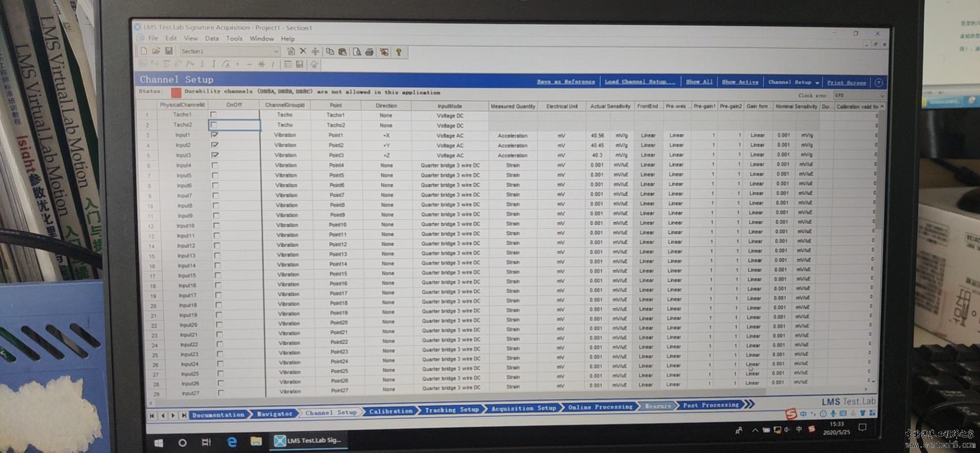Screen dimensions: 980x453
Task: Open the Channel Setup dropdown in blue header
Action: point(794,82)
